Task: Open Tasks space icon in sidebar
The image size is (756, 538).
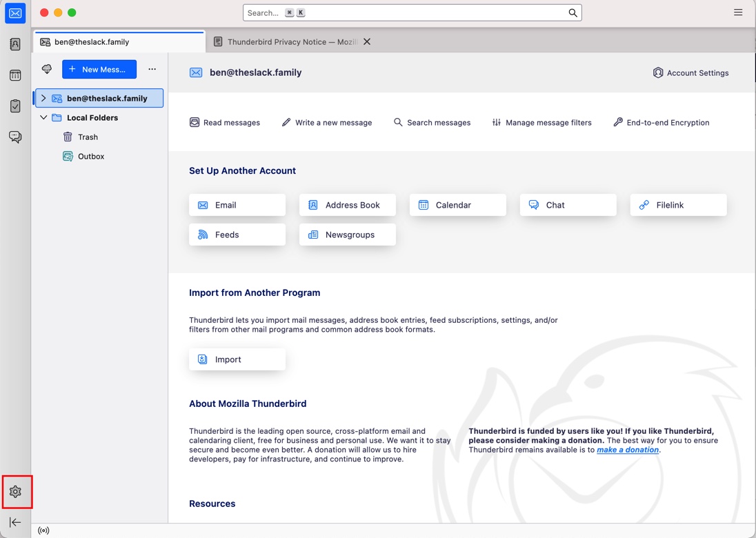Action: 15,106
